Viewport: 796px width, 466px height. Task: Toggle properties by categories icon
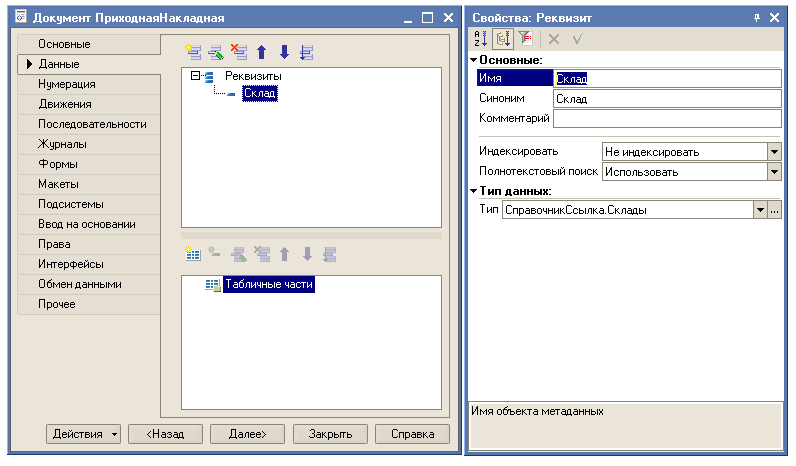(x=503, y=39)
